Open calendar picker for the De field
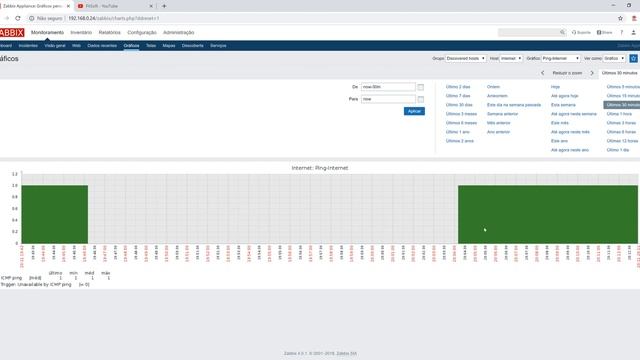 coord(421,87)
